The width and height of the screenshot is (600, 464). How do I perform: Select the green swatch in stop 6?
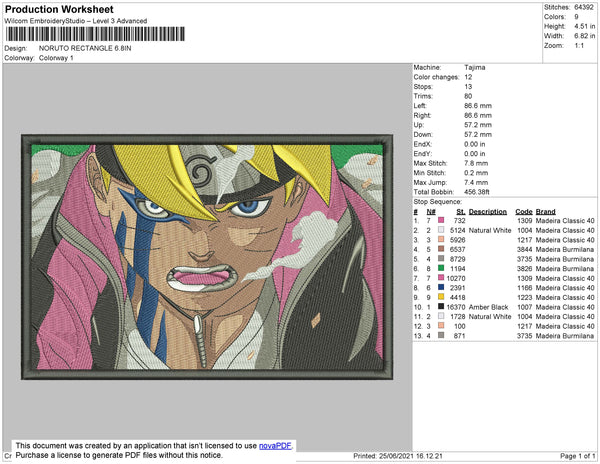[441, 268]
